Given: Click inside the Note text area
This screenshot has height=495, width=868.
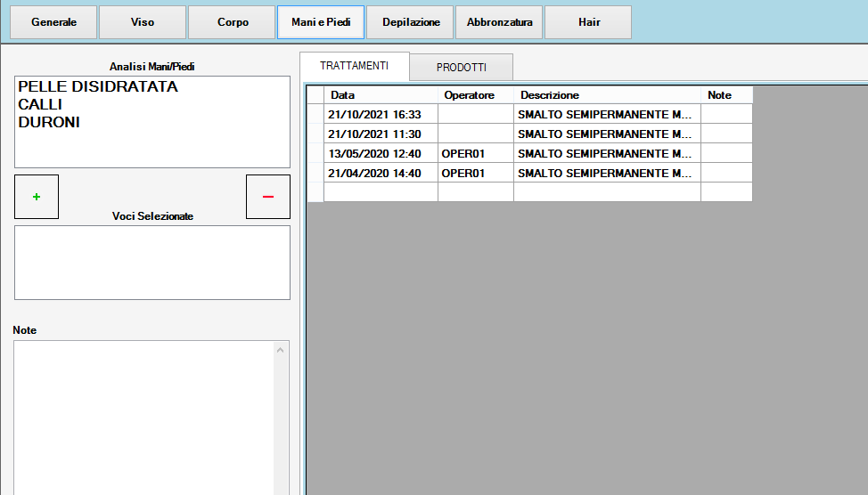Looking at the screenshot, I should pyautogui.click(x=143, y=418).
